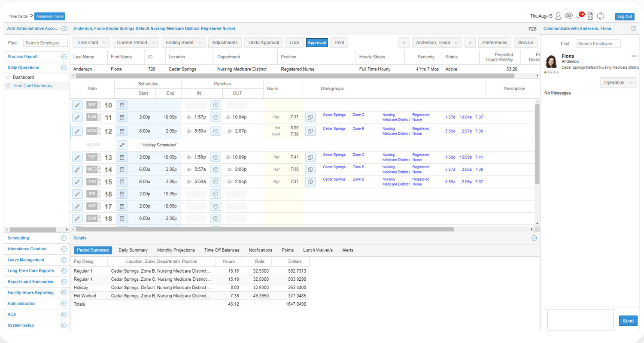Screen dimensions: 644x343
Task: Open notes quote icon under Monday 12
Action: (122, 145)
